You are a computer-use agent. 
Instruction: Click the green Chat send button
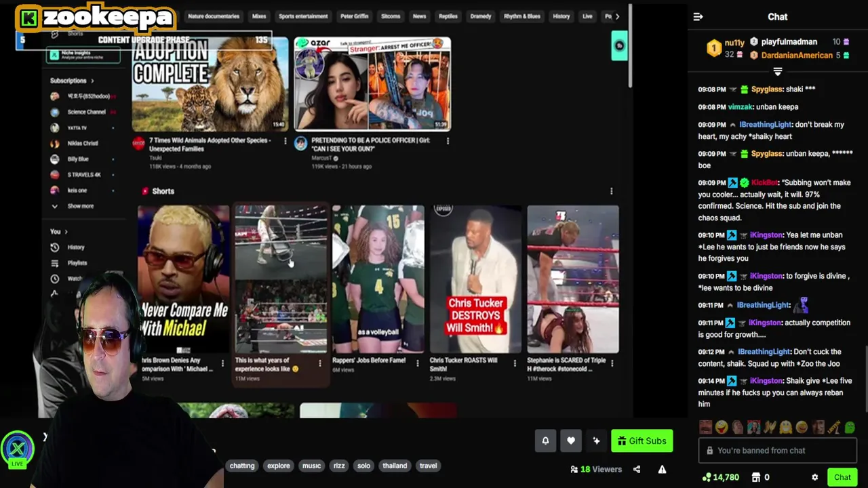tap(842, 477)
